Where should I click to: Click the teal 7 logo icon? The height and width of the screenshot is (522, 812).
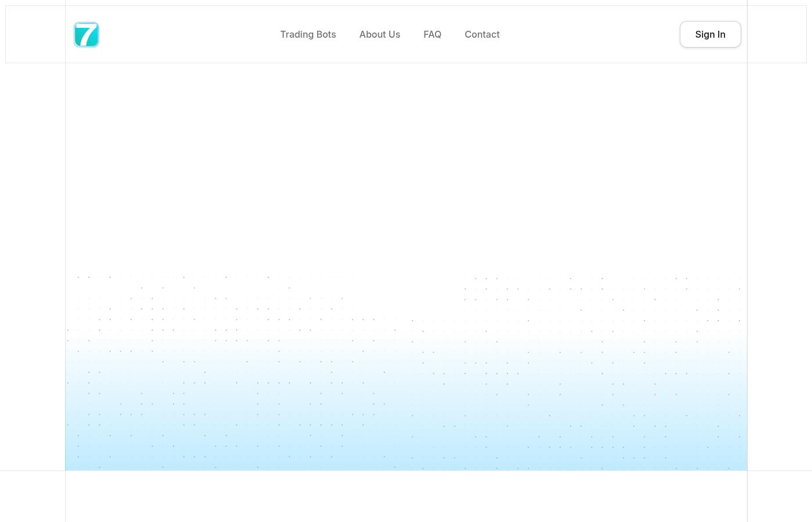(86, 34)
